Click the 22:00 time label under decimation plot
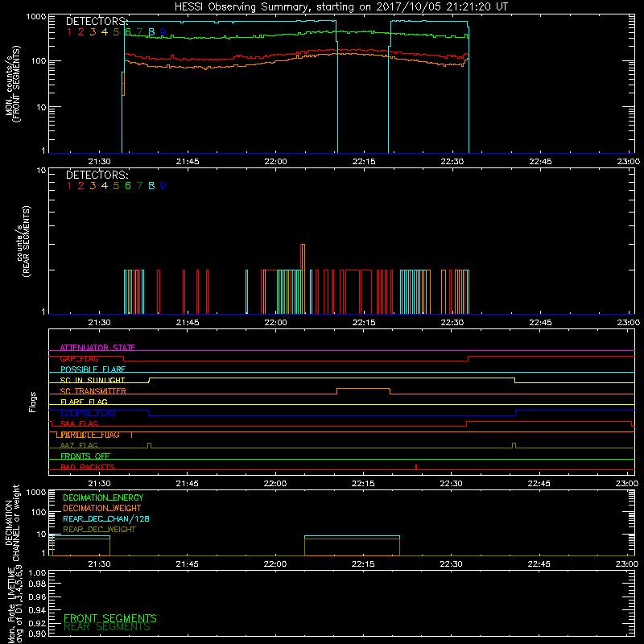 (275, 564)
